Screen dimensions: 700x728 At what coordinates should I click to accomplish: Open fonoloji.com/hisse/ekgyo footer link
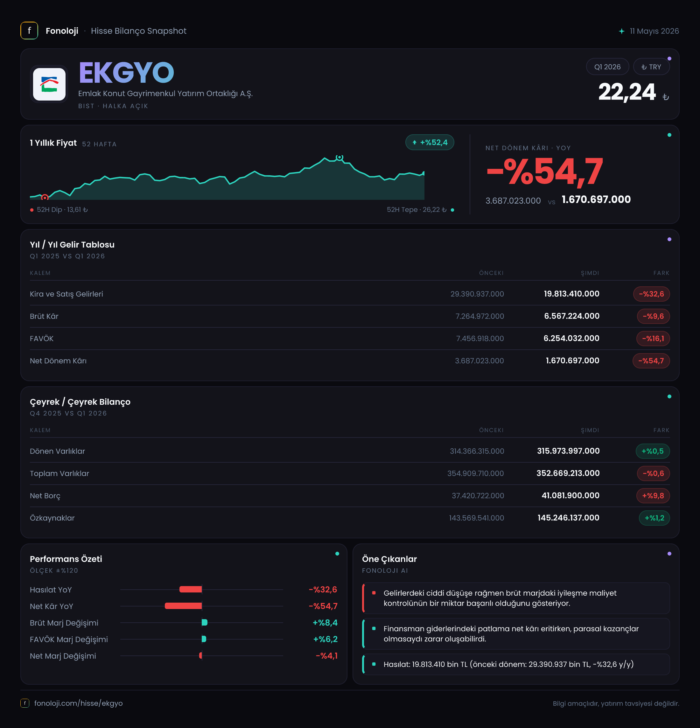[x=78, y=703]
